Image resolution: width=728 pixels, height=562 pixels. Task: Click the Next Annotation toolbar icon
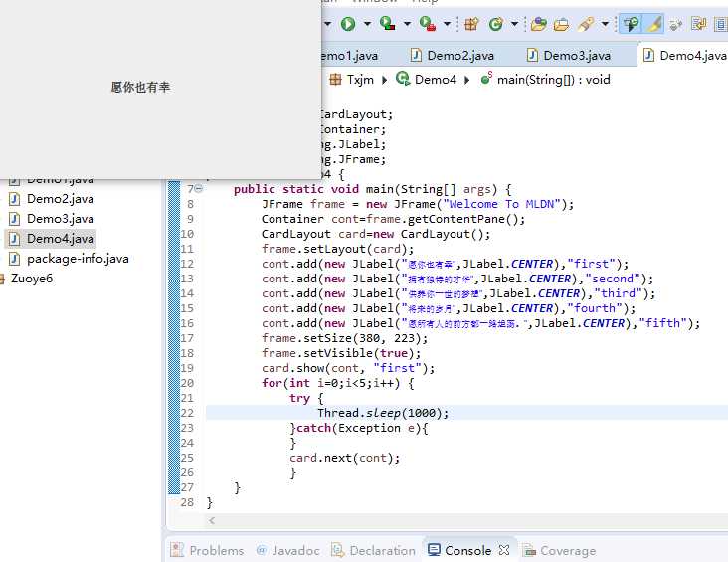(x=698, y=23)
